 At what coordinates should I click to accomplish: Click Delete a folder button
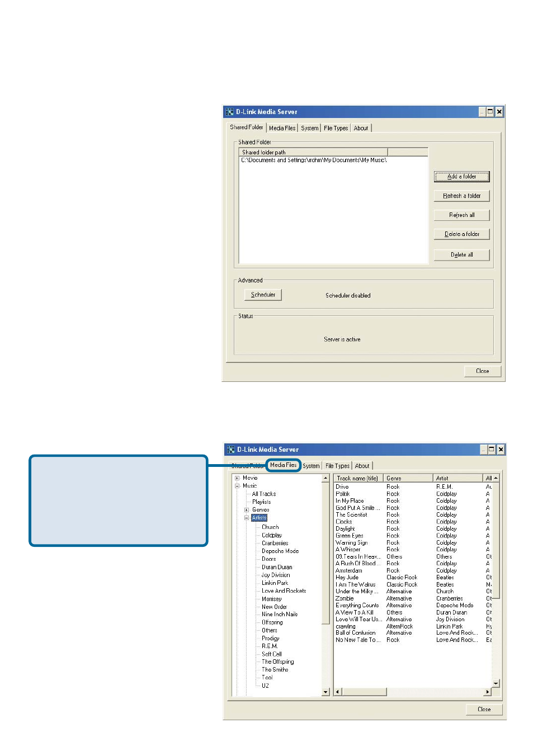coord(461,234)
